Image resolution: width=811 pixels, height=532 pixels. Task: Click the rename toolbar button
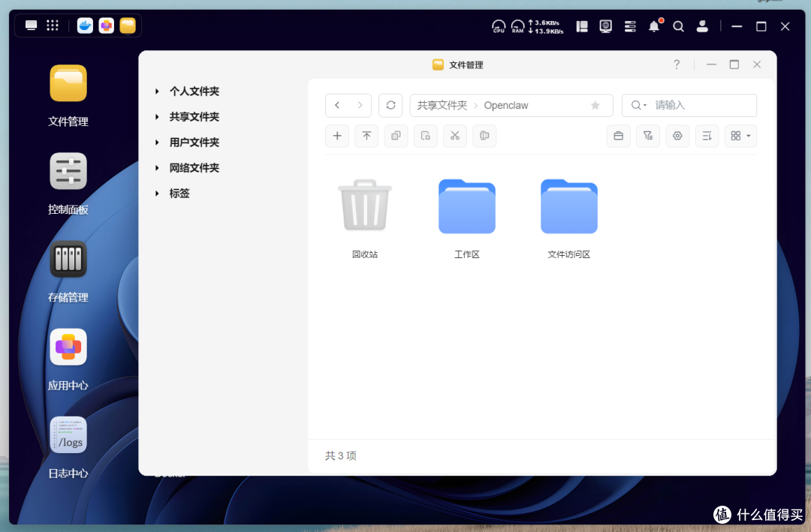click(x=484, y=136)
